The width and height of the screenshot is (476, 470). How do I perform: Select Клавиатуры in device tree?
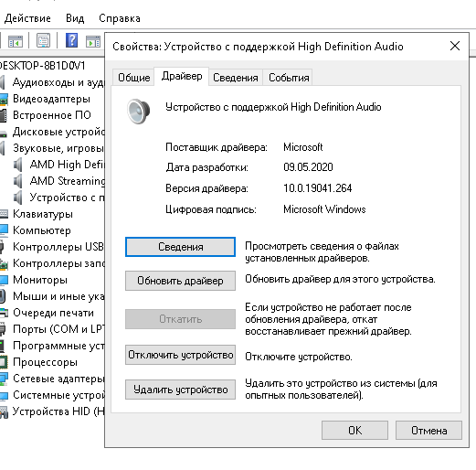[x=43, y=214]
